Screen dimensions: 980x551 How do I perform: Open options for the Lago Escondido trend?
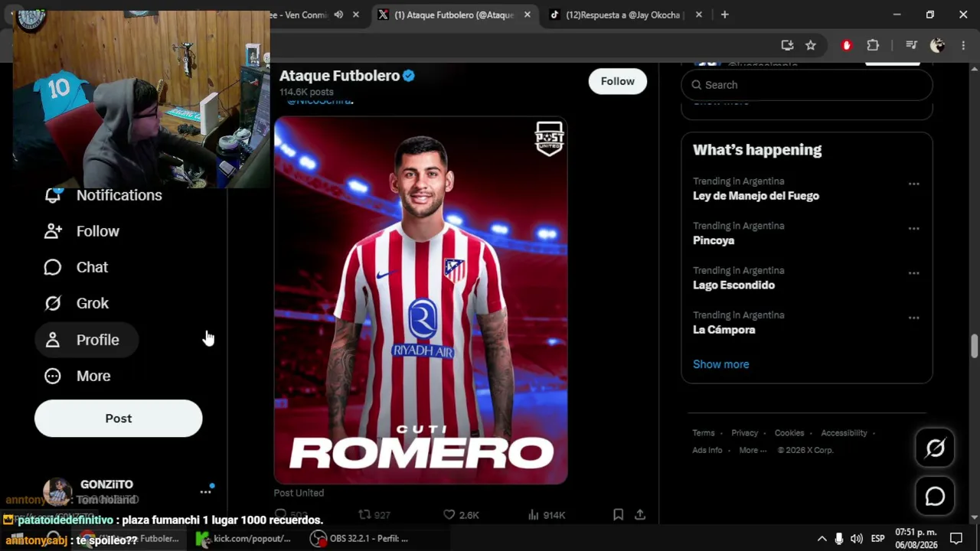coord(913,273)
